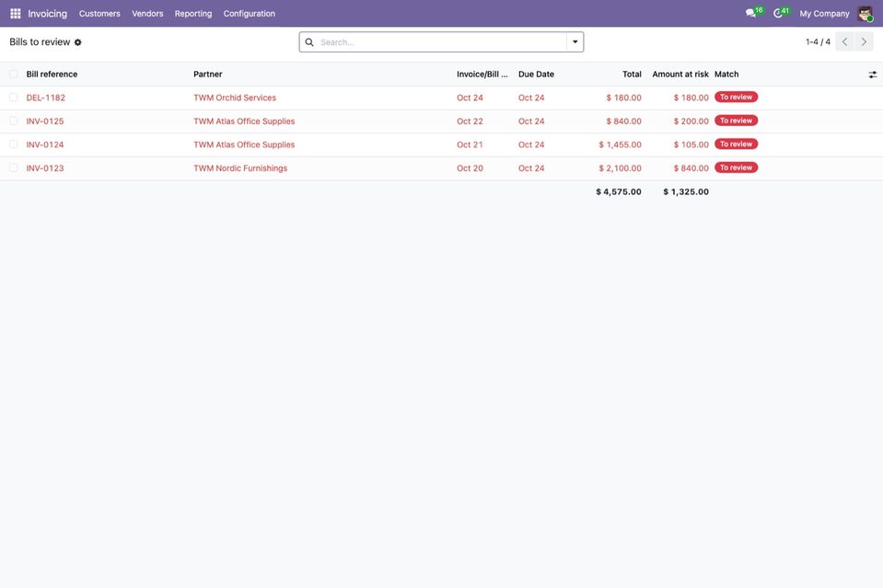
Task: Click the $ 105.00 amount at risk cell
Action: point(691,144)
